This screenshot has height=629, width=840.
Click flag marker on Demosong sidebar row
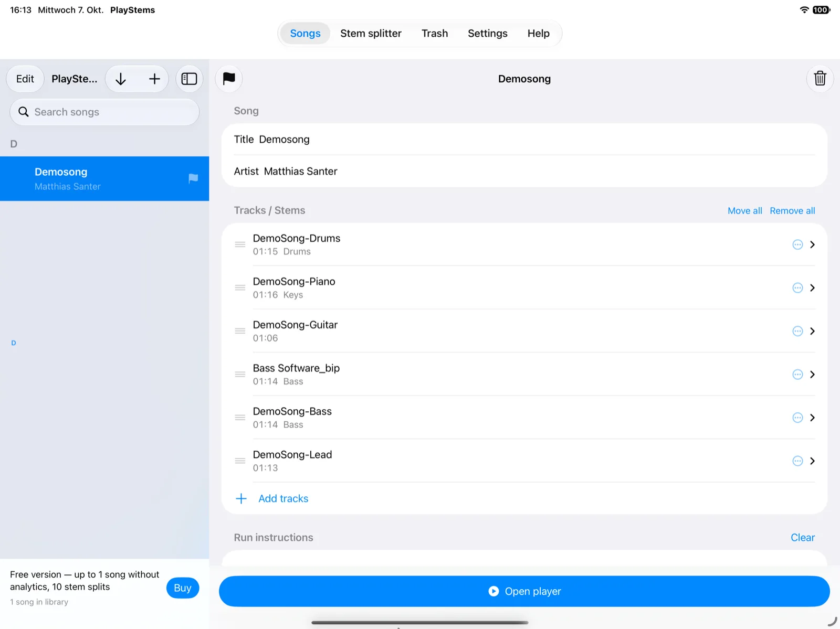tap(193, 178)
